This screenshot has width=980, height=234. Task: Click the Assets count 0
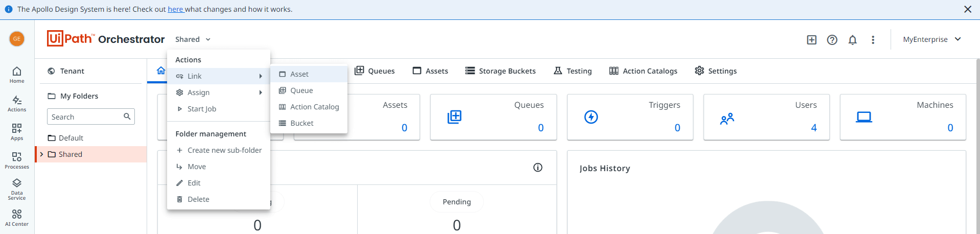tap(404, 128)
